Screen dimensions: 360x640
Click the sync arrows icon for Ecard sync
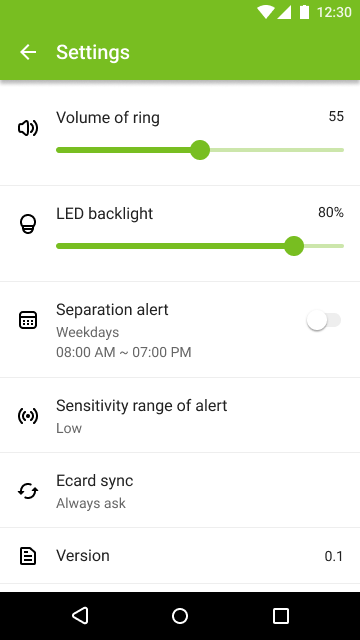tap(28, 491)
